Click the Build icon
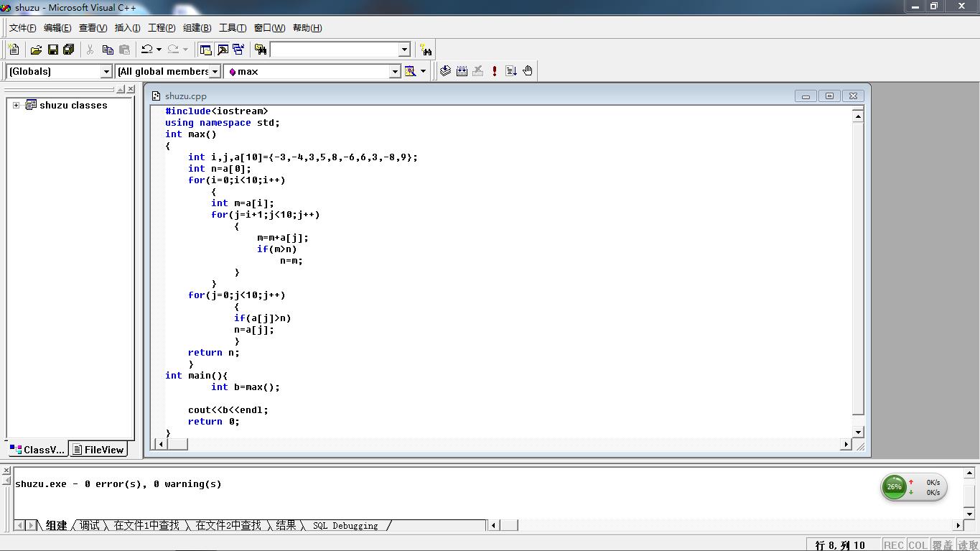The height and width of the screenshot is (551, 980). [462, 70]
